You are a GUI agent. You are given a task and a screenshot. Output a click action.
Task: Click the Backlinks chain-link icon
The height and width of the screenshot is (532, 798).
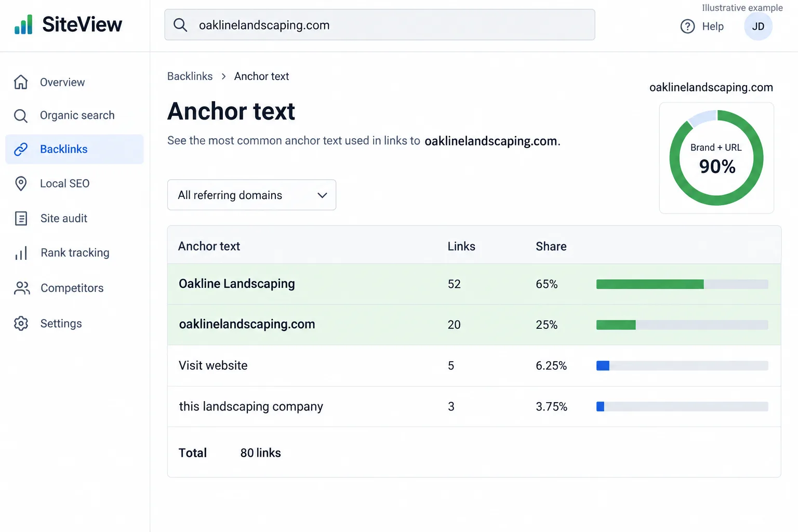pyautogui.click(x=21, y=149)
